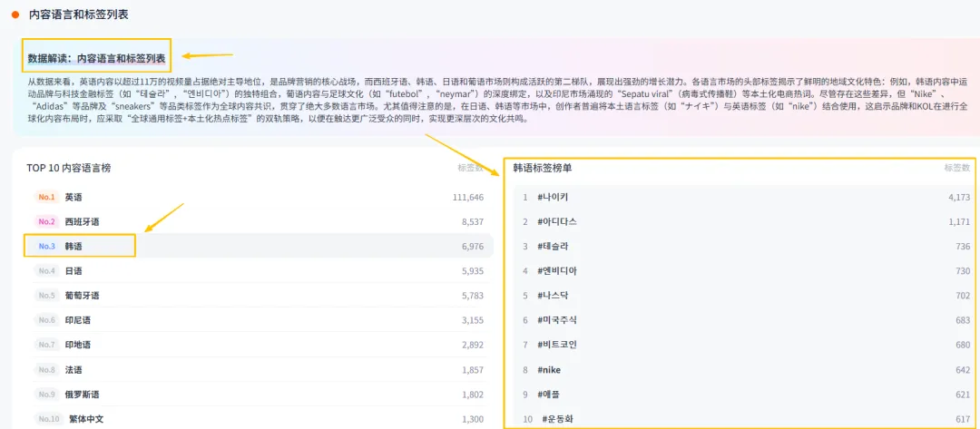Click the #테슬라 hashtag
Viewport: 980px width, 429px height.
553,246
